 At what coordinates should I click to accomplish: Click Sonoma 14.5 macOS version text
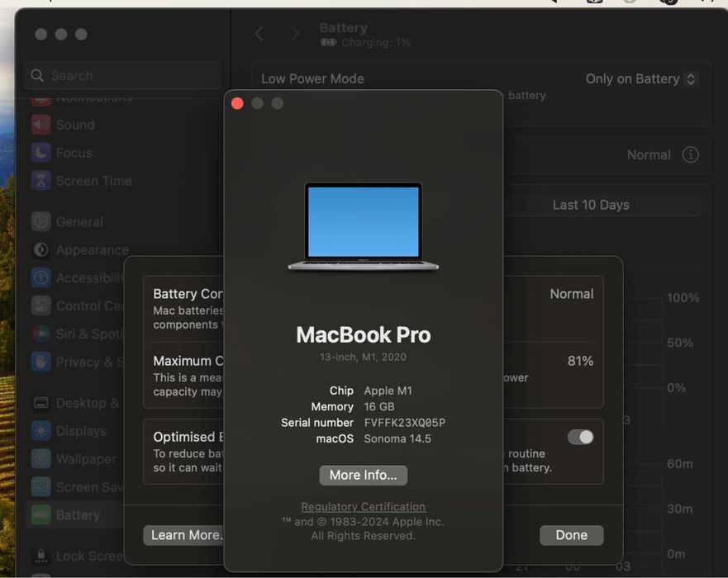(x=397, y=438)
